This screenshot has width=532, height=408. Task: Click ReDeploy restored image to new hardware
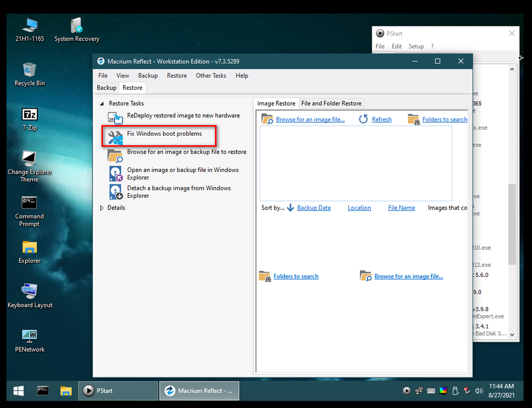pyautogui.click(x=183, y=116)
